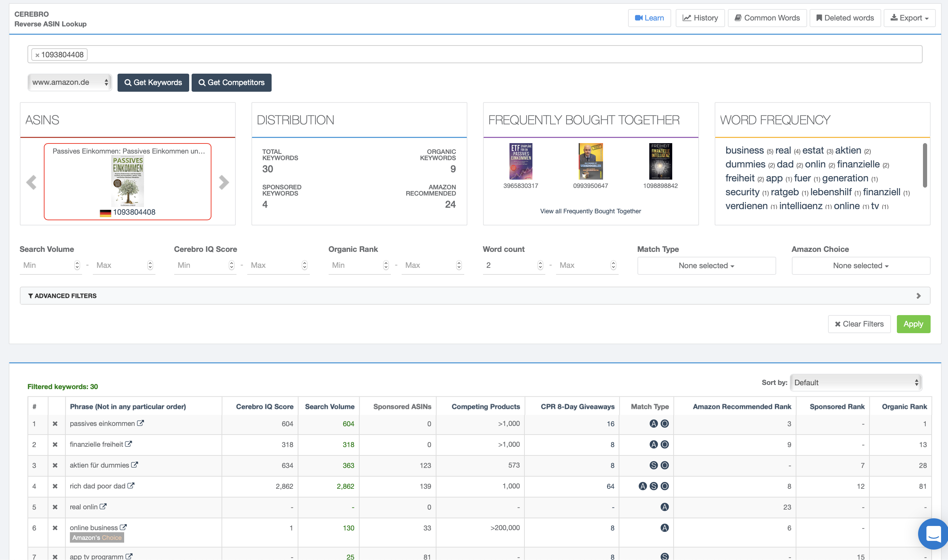This screenshot has height=560, width=948.
Task: Remove the 1093804408 ASIN tag
Action: pyautogui.click(x=37, y=55)
